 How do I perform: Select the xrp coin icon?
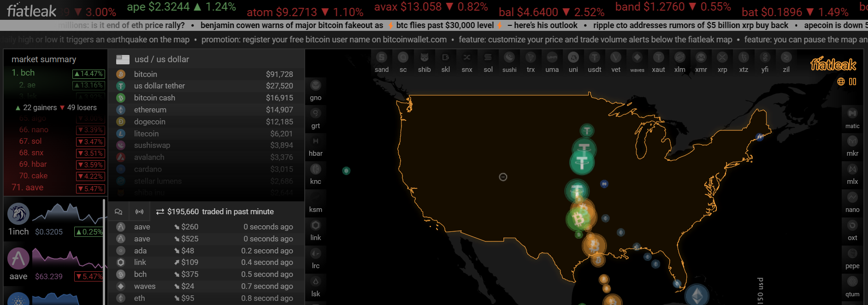point(722,58)
